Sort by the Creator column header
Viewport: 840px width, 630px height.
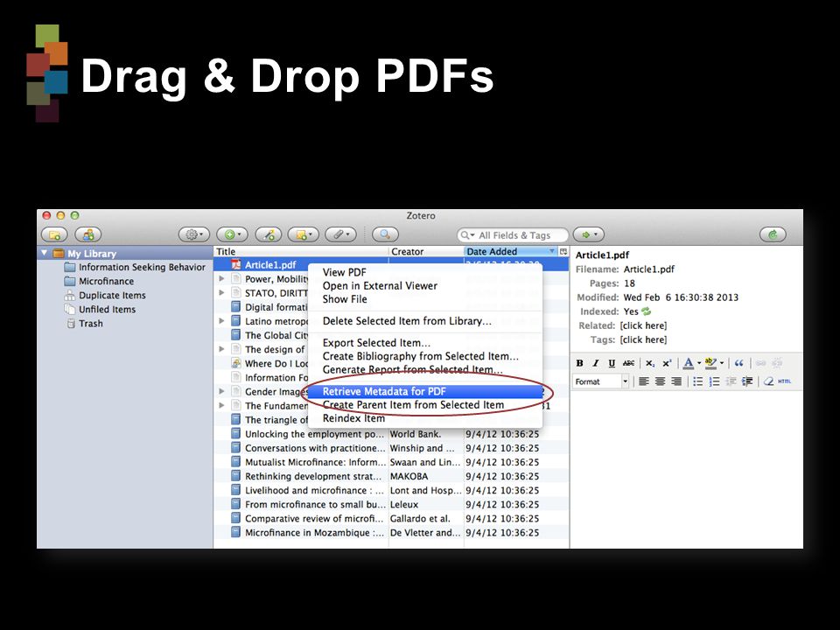(x=426, y=251)
